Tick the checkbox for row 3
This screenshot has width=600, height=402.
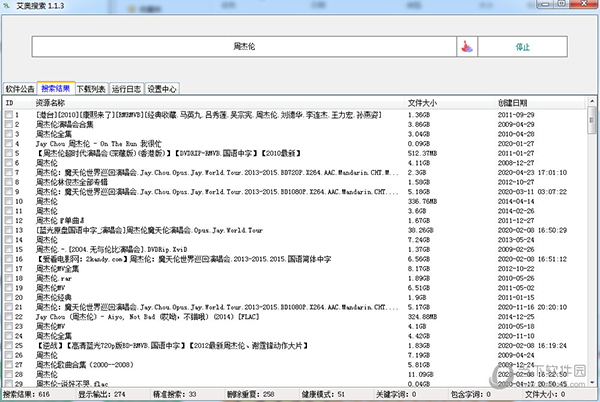8,133
